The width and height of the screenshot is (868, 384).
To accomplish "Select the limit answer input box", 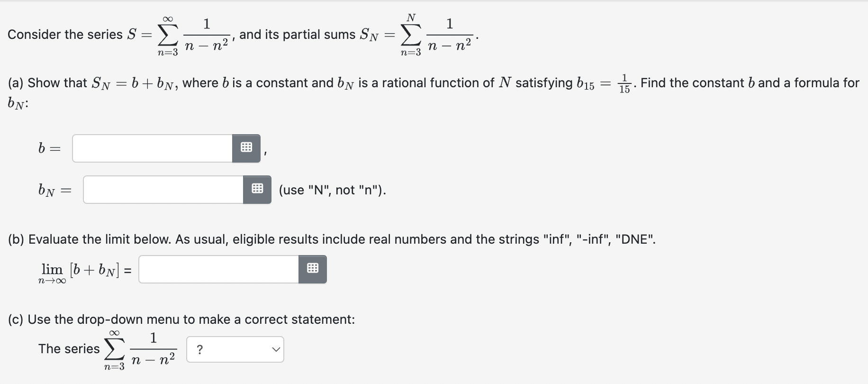I will [x=219, y=269].
